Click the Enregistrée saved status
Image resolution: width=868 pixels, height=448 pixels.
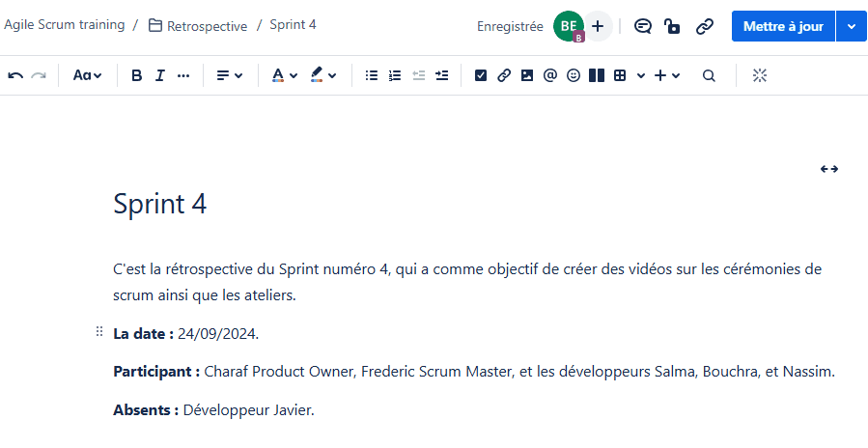click(x=510, y=27)
